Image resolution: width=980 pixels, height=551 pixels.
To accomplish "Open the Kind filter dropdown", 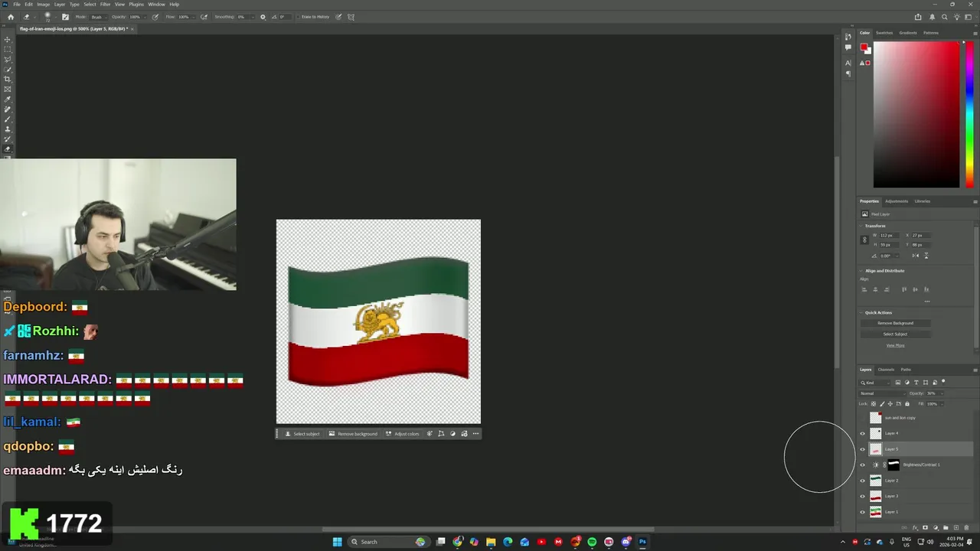I will (x=874, y=383).
